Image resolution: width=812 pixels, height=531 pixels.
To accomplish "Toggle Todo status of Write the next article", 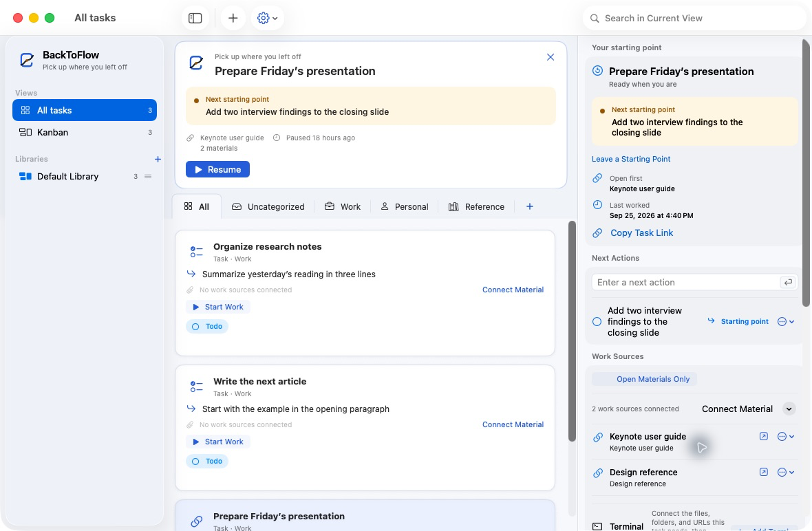I will [207, 461].
